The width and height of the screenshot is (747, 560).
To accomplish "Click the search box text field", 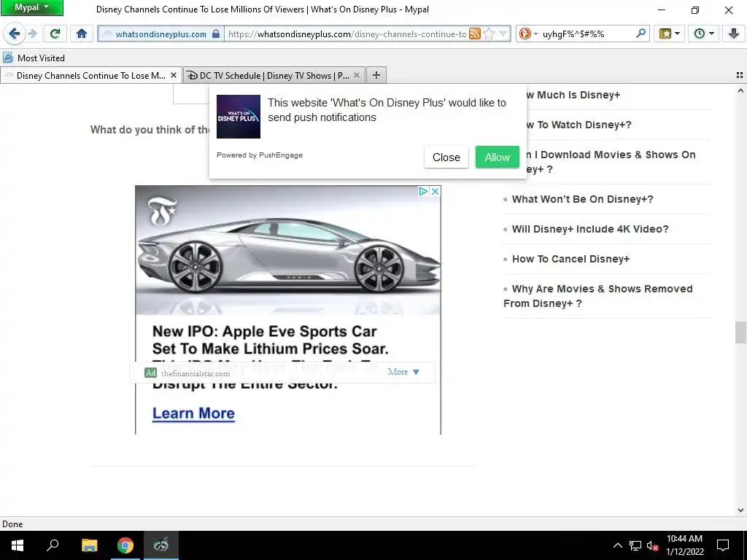I will 587,34.
